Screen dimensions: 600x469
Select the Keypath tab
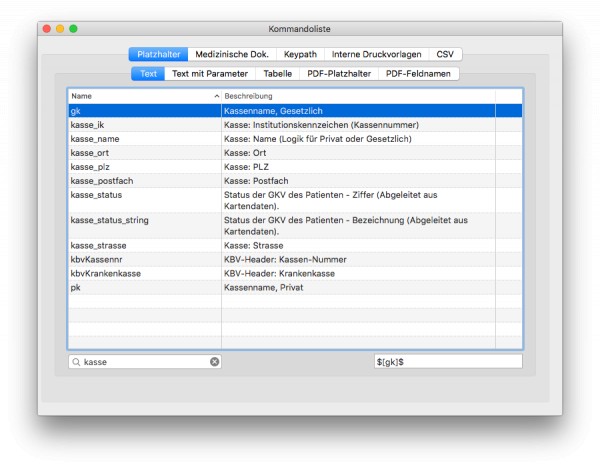pyautogui.click(x=300, y=54)
